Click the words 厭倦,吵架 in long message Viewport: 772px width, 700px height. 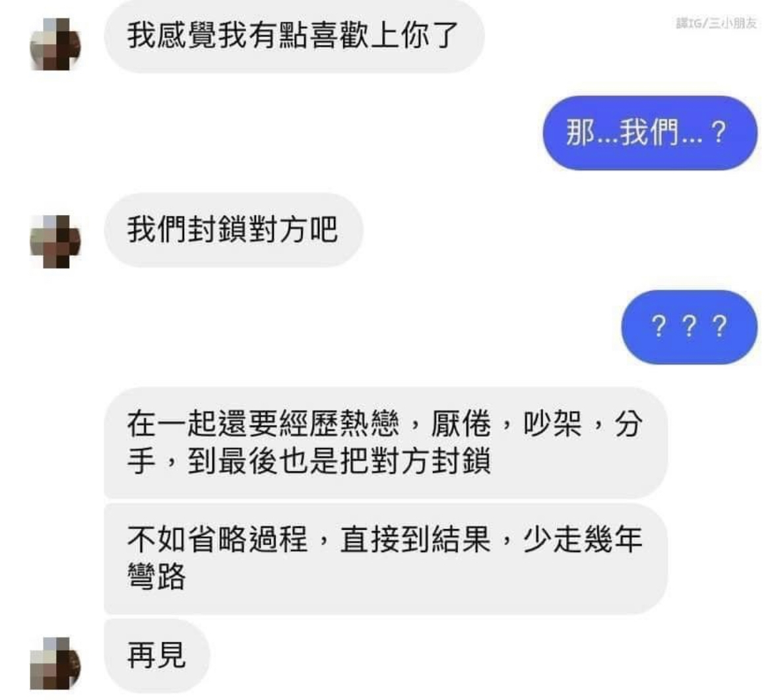coord(507,424)
